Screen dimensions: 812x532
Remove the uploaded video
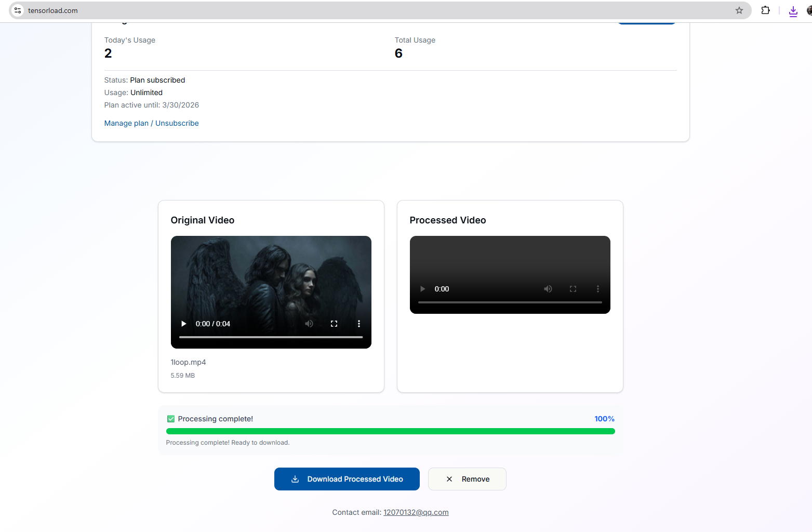pos(467,478)
